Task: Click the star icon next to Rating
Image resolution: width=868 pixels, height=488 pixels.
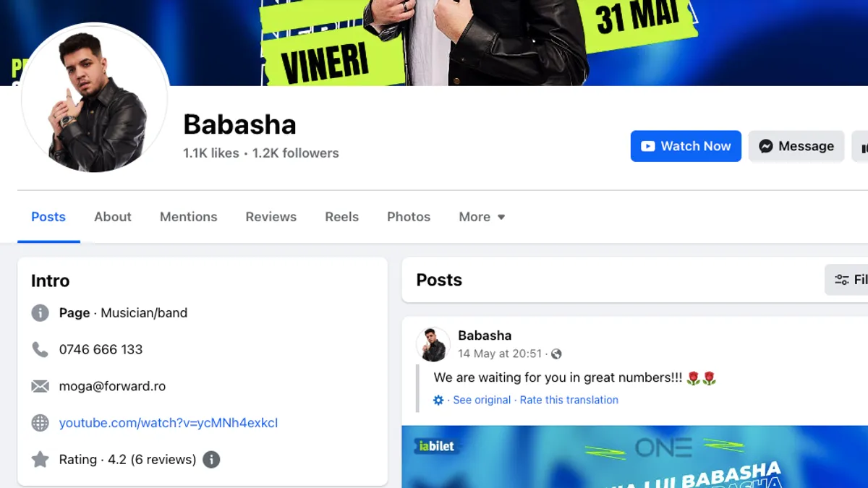Action: [x=40, y=459]
